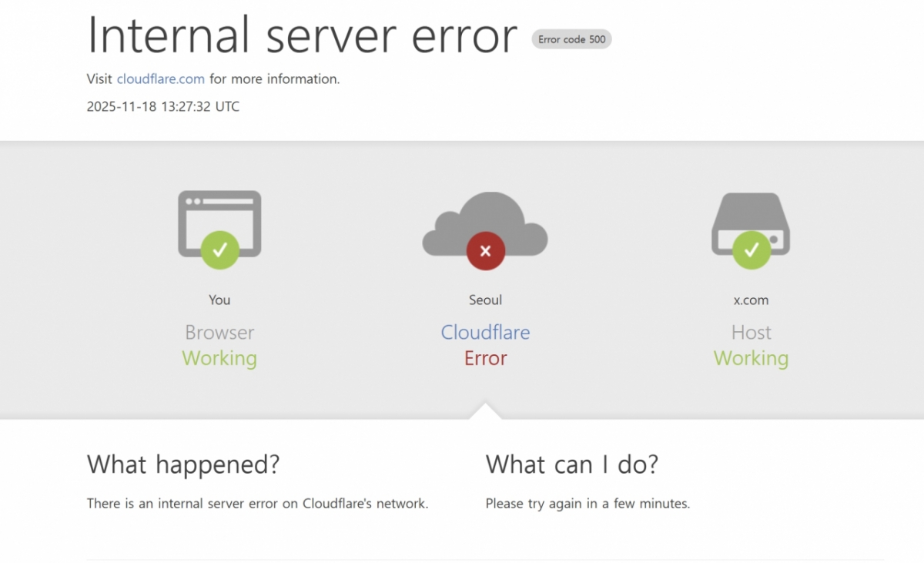Image resolution: width=924 pixels, height=563 pixels.
Task: Click the Internal server error heading
Action: [302, 35]
